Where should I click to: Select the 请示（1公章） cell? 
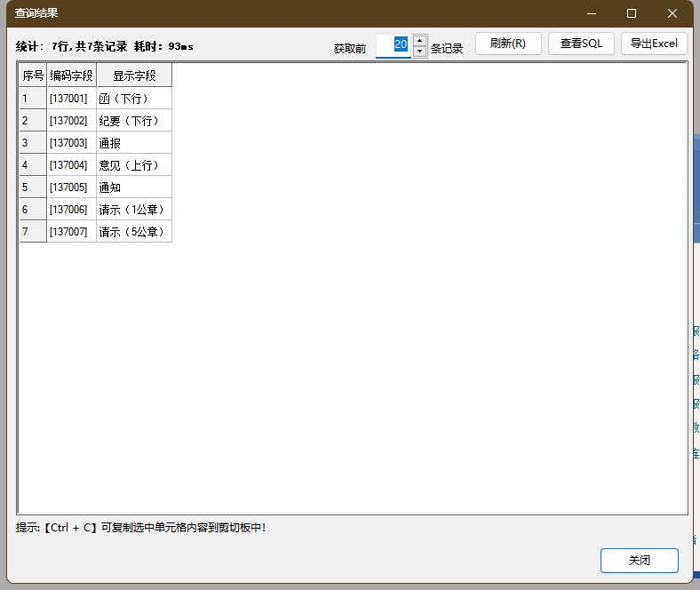(134, 210)
